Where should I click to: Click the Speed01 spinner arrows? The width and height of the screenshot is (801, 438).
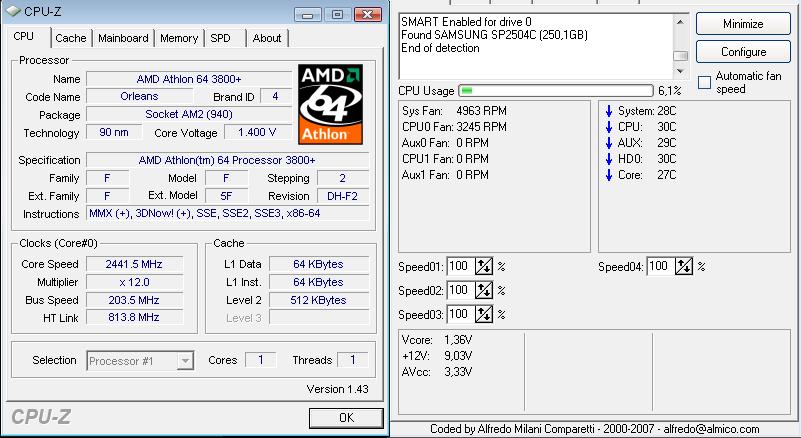coord(483,266)
